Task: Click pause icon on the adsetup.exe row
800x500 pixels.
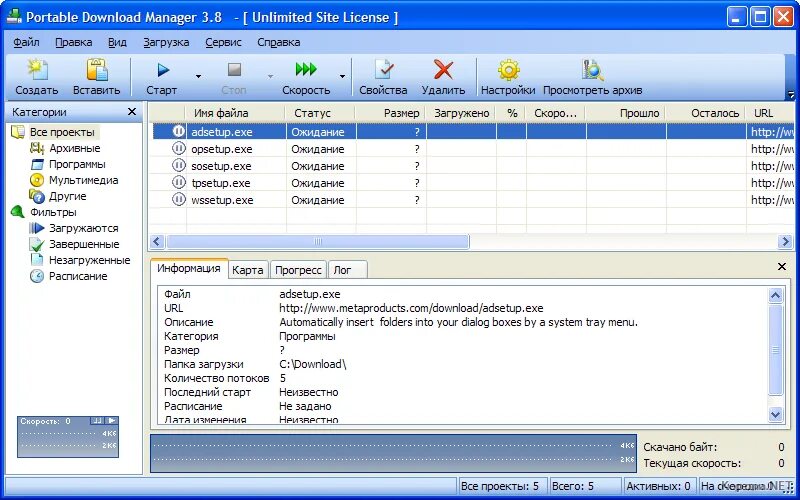Action: 178,132
